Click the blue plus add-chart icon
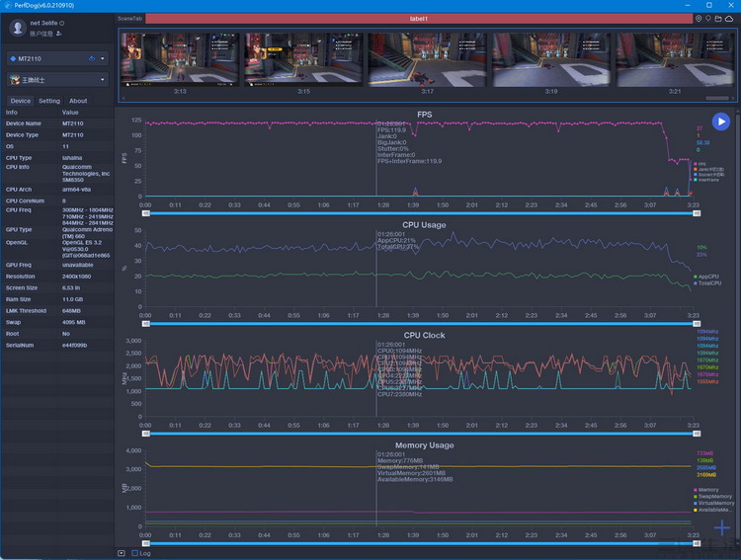 click(721, 527)
